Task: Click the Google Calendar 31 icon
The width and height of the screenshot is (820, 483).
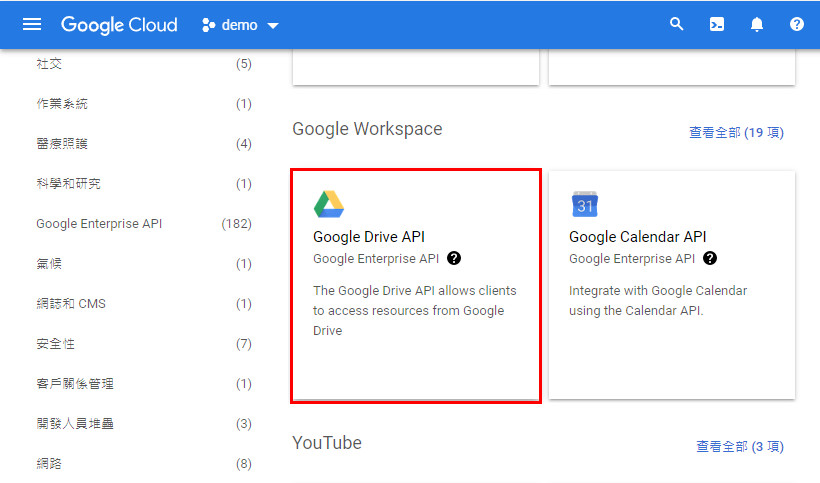Action: click(585, 204)
